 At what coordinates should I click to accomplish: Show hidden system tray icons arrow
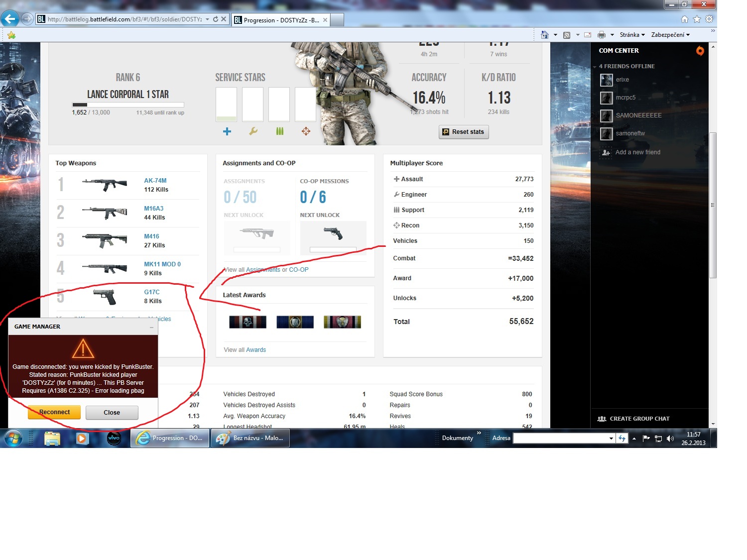(634, 439)
